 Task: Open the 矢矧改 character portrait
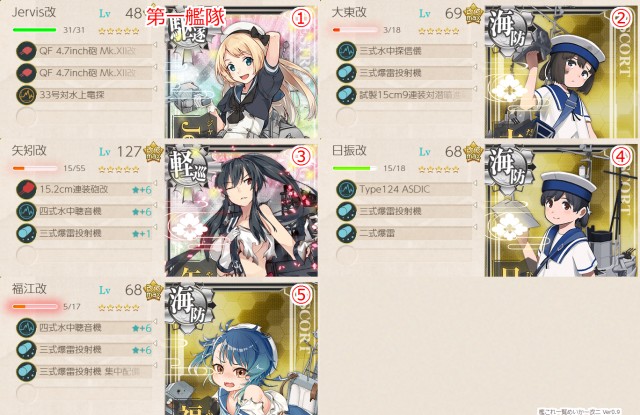pos(242,210)
